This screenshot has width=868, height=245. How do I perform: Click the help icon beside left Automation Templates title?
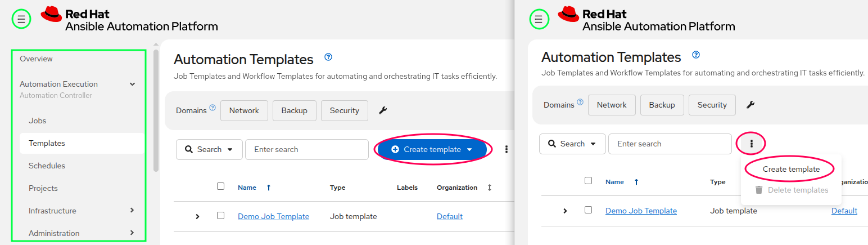click(x=329, y=57)
